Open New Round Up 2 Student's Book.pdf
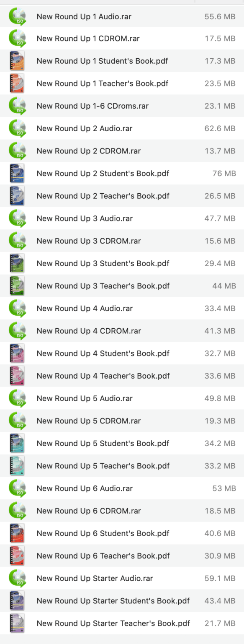 click(x=103, y=173)
